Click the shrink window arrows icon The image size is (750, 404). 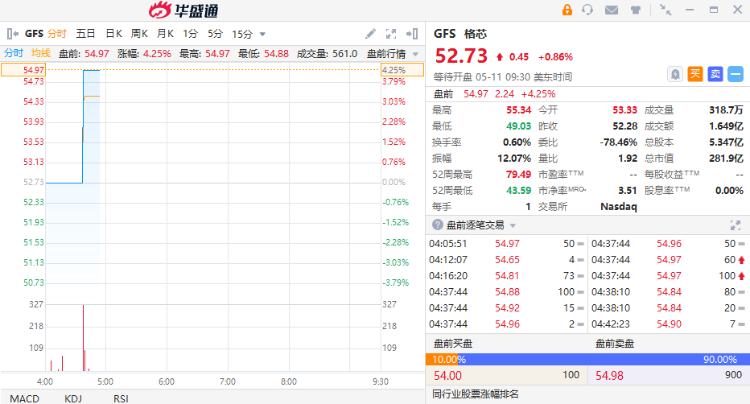(x=664, y=10)
